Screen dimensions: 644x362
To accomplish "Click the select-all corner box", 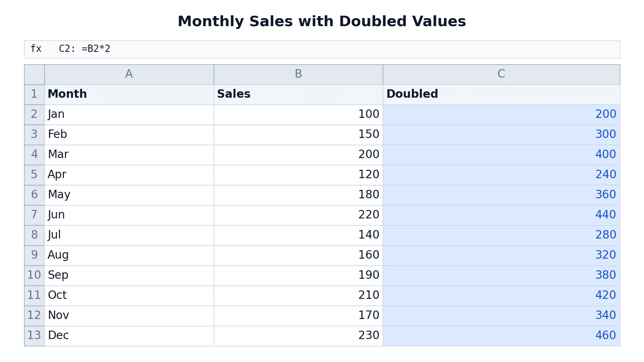I will 34,74.
